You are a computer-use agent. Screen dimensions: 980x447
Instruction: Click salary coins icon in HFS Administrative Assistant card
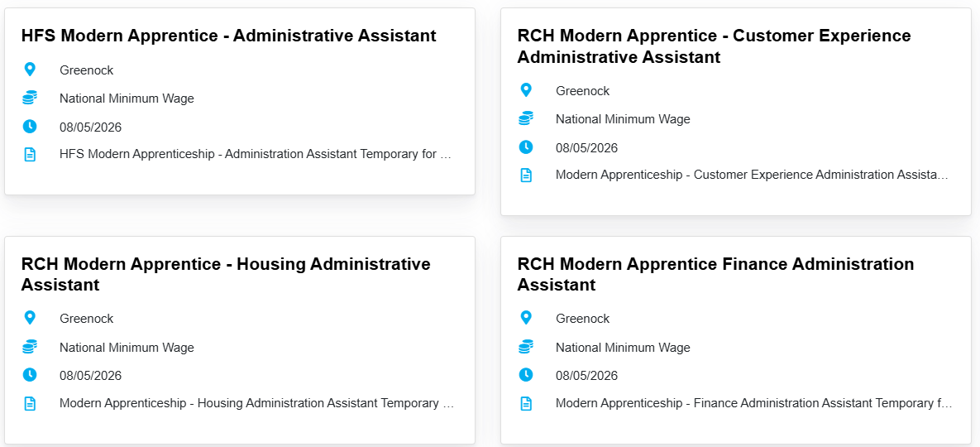point(30,99)
